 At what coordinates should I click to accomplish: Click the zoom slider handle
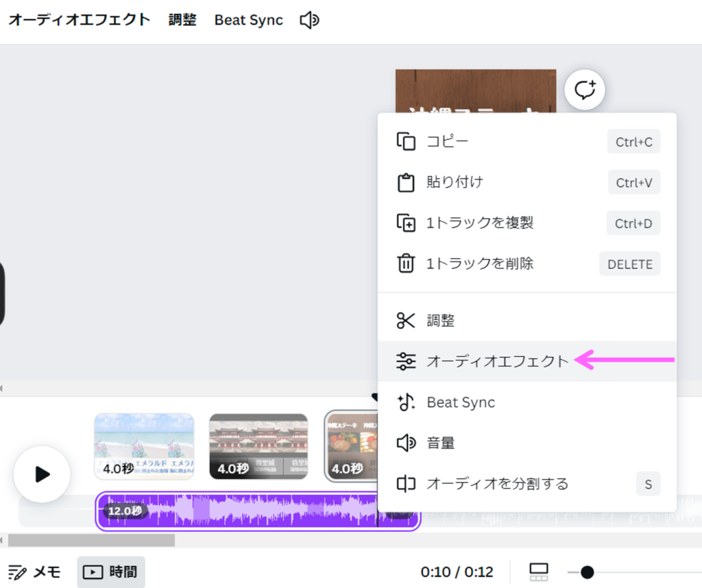[x=587, y=572]
